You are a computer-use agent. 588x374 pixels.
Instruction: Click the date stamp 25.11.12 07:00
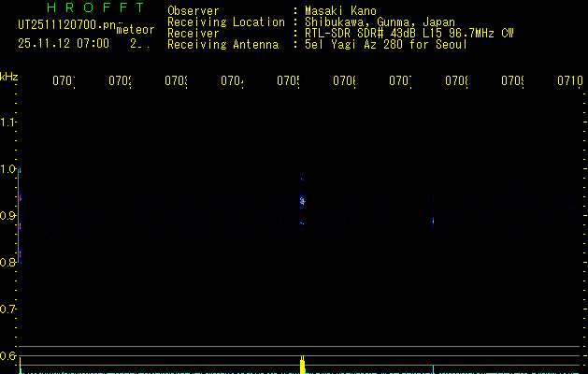[x=64, y=44]
